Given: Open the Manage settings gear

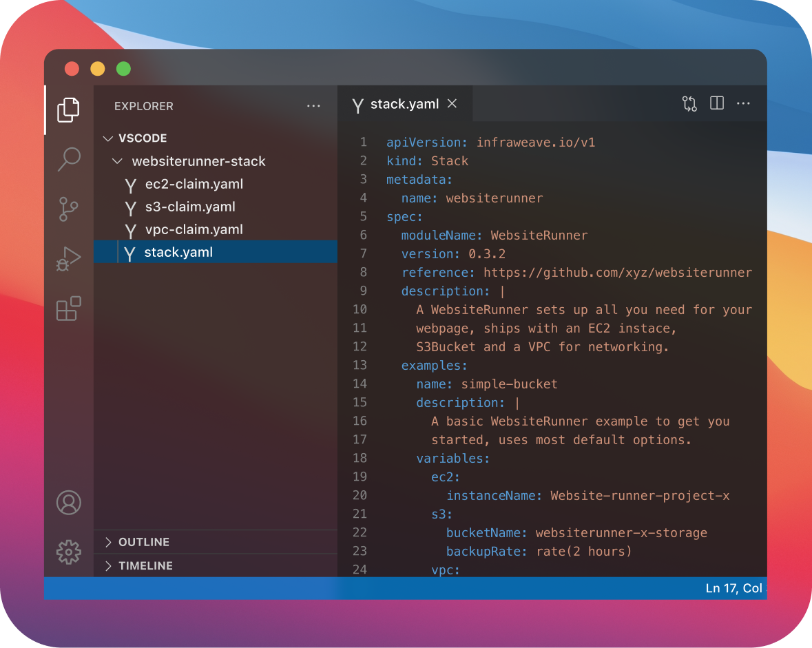Looking at the screenshot, I should pos(68,552).
